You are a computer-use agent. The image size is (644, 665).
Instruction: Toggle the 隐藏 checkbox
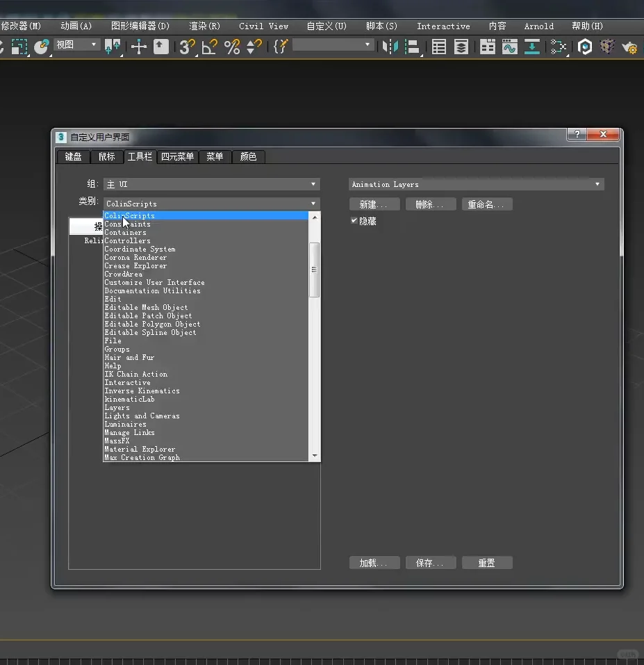click(354, 221)
